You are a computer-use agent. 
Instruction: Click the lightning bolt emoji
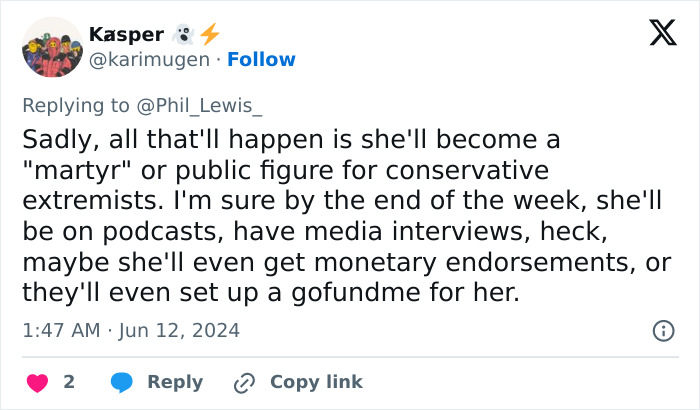[x=209, y=34]
